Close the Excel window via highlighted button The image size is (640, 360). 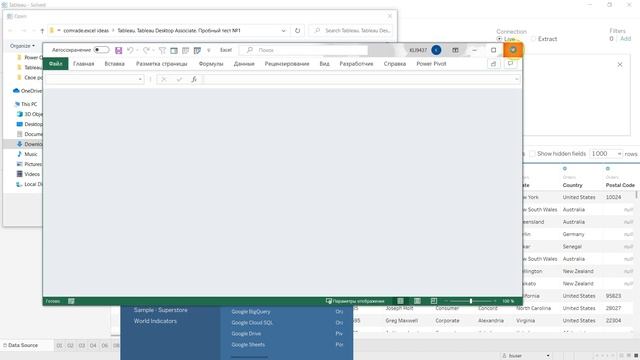tap(513, 50)
